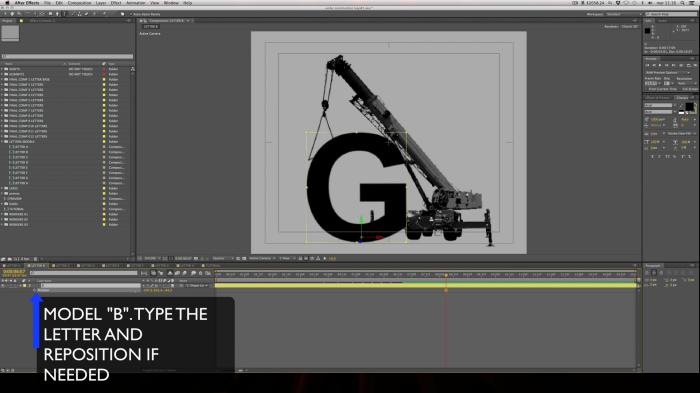Click the current time indicator on timeline ruler
The image size is (700, 393).
tap(446, 275)
